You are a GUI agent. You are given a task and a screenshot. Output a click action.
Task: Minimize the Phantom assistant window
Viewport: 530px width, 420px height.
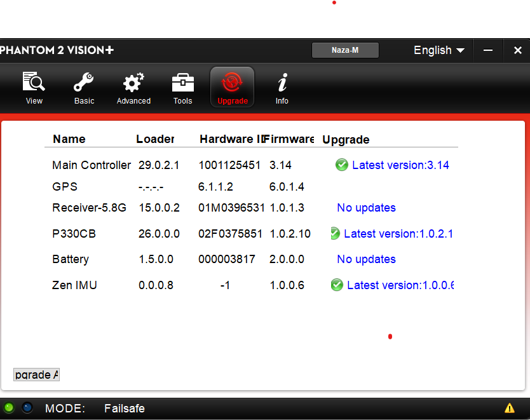click(488, 50)
